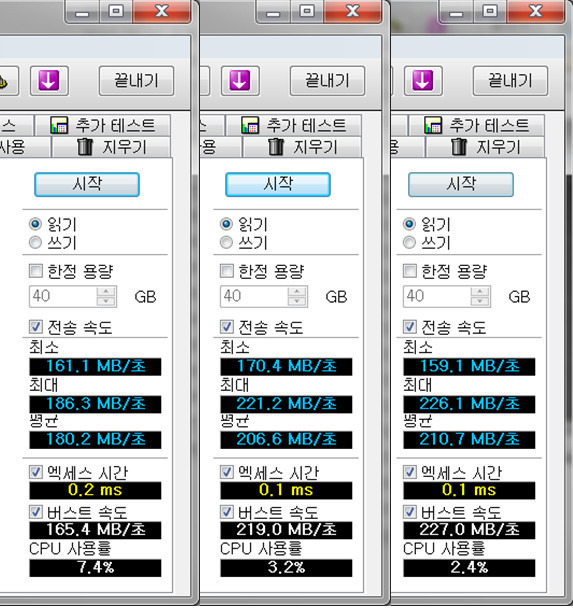Decrease capacity with down stepper in right window
Image resolution: width=573 pixels, height=609 pixels.
(480, 301)
